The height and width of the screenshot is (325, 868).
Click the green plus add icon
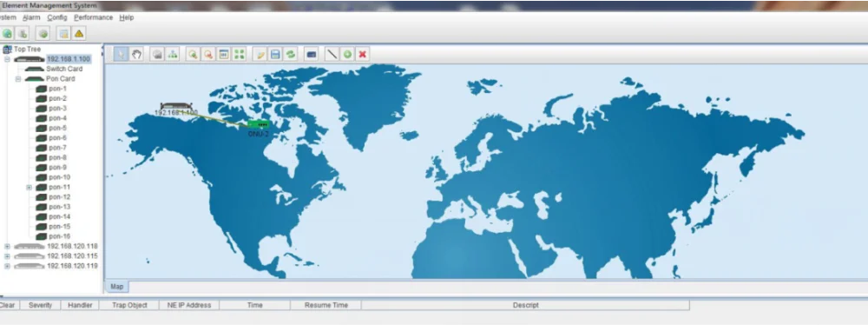click(x=347, y=55)
